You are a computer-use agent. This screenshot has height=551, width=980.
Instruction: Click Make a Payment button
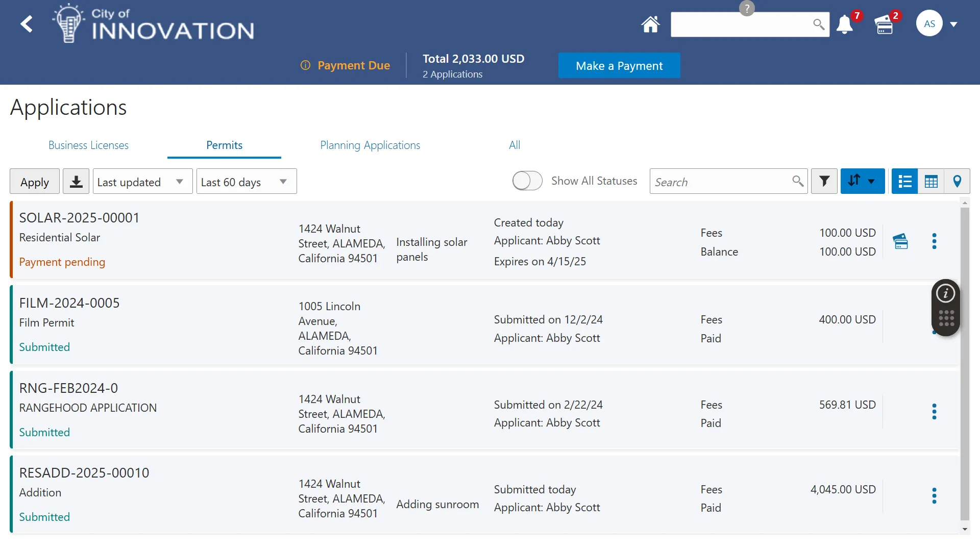(619, 66)
